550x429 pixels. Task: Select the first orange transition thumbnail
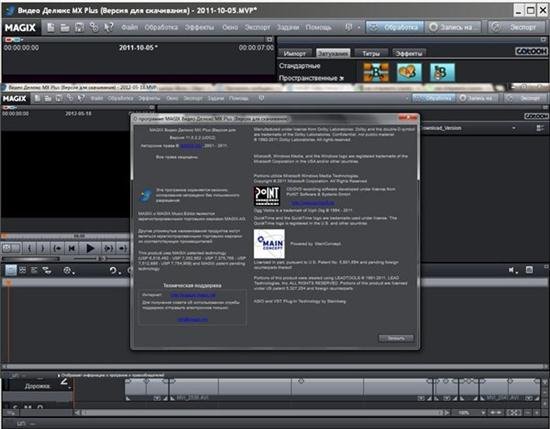click(x=376, y=72)
